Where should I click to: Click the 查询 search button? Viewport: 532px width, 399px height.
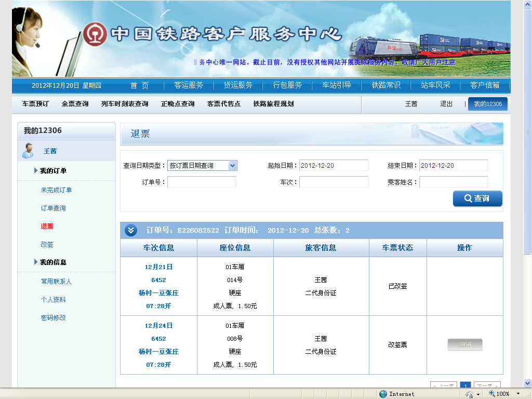[x=477, y=198]
